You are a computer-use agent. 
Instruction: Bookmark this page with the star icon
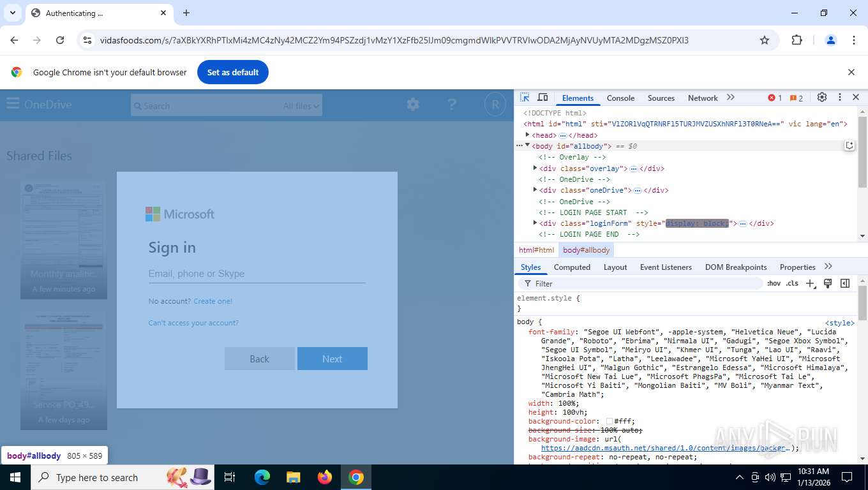click(x=765, y=40)
